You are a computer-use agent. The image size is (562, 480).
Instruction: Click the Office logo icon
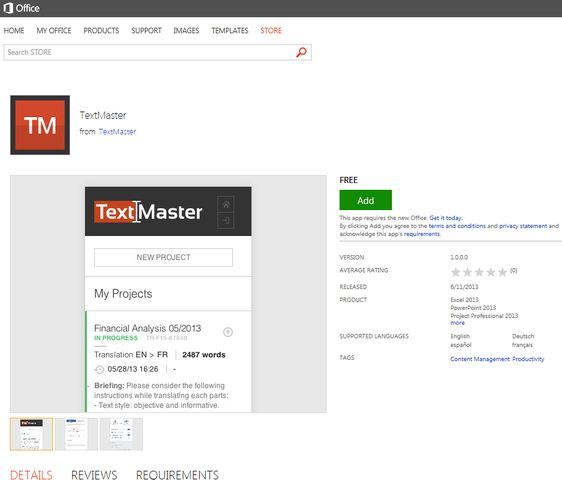[8, 8]
